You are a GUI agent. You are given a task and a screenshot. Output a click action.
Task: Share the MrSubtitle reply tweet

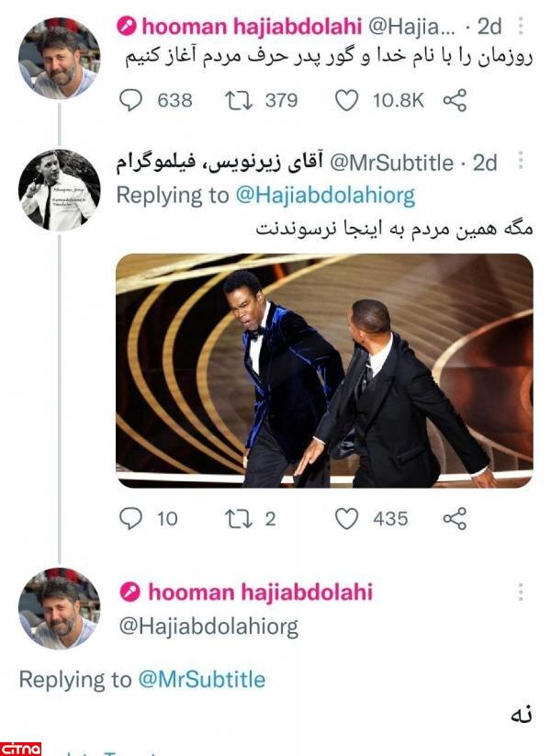[455, 519]
